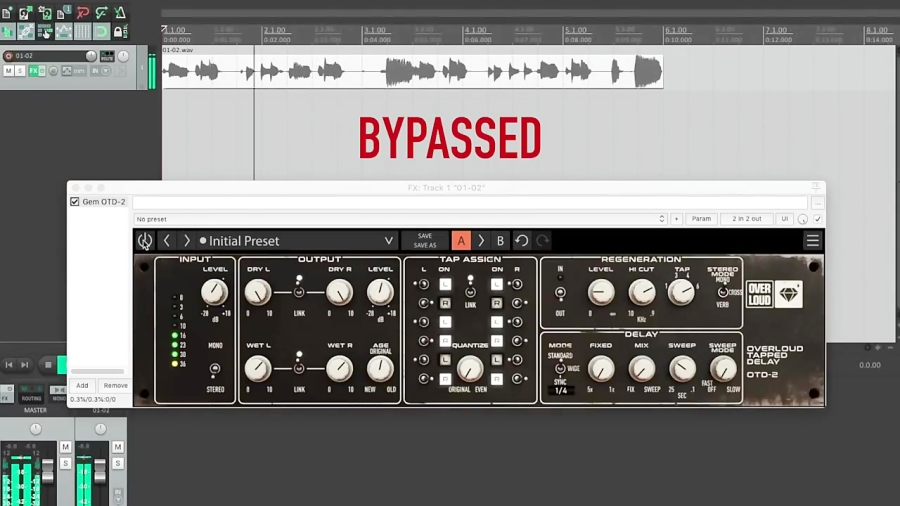Screen dimensions: 900x506
Task: Adjust the track 01-02 volume knob
Action: pos(91,56)
